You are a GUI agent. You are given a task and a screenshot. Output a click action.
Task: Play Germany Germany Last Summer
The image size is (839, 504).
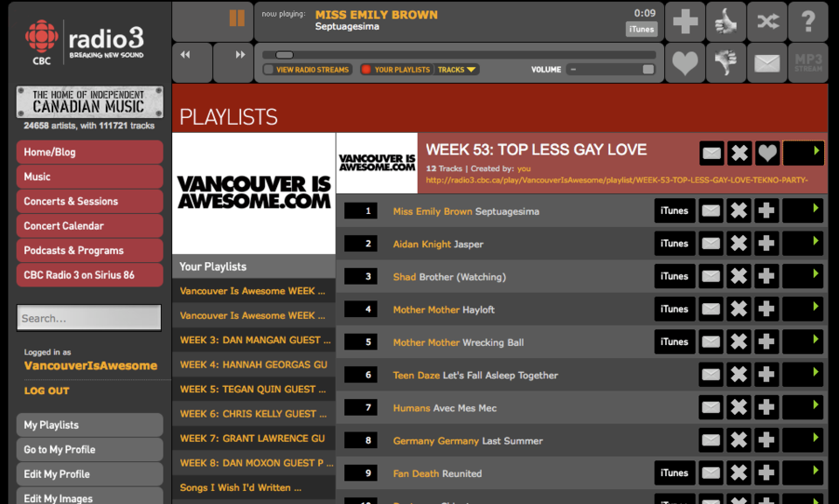tap(802, 439)
